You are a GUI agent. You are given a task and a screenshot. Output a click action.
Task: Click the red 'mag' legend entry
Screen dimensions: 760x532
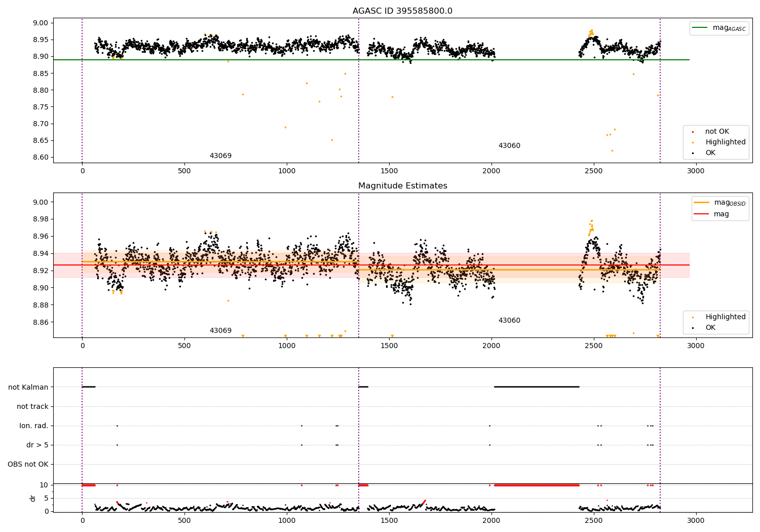click(x=712, y=214)
